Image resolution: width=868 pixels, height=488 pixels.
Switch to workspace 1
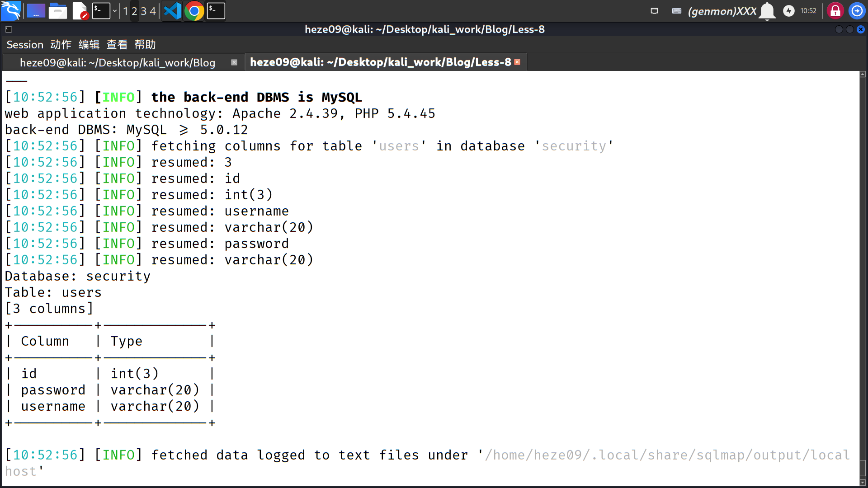126,11
